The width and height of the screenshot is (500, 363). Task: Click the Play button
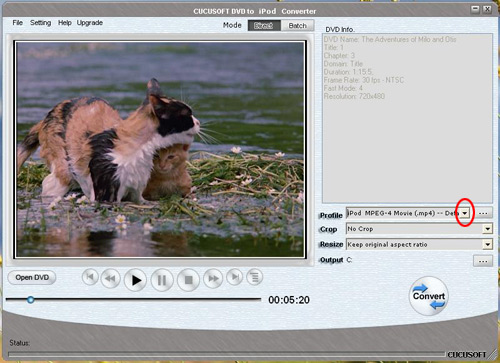[x=135, y=280]
